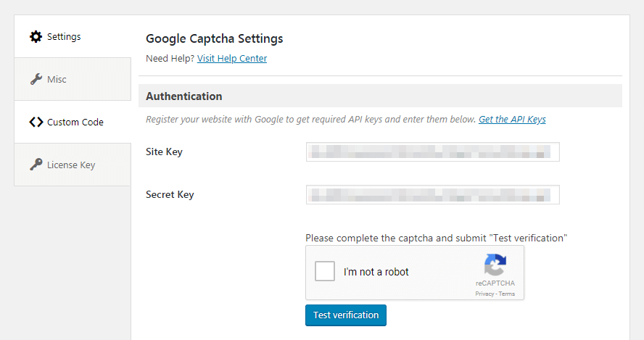Viewport: 644px width, 340px height.
Task: Open the reCAPTCHA Terms link
Action: (507, 294)
